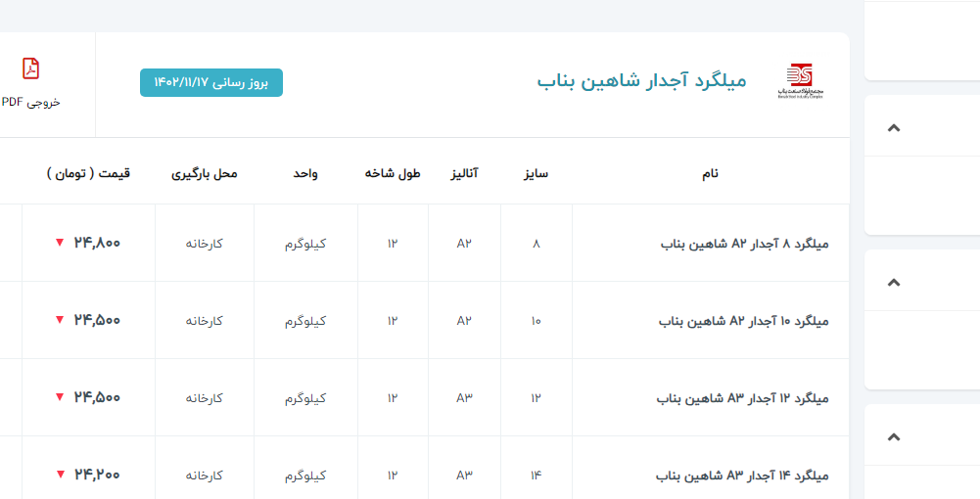Open میلگرد 10 آجدار A2 شاهین بناب
Viewport: 980px width, 499px height.
coord(743,321)
